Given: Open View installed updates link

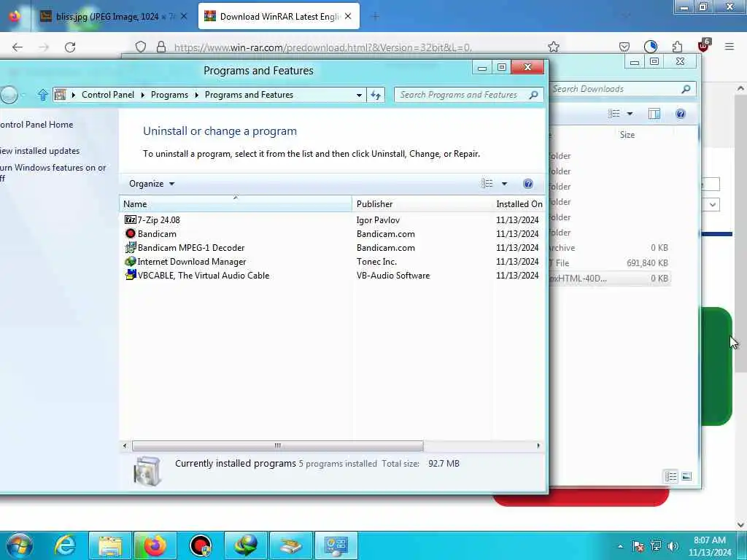Looking at the screenshot, I should (40, 150).
